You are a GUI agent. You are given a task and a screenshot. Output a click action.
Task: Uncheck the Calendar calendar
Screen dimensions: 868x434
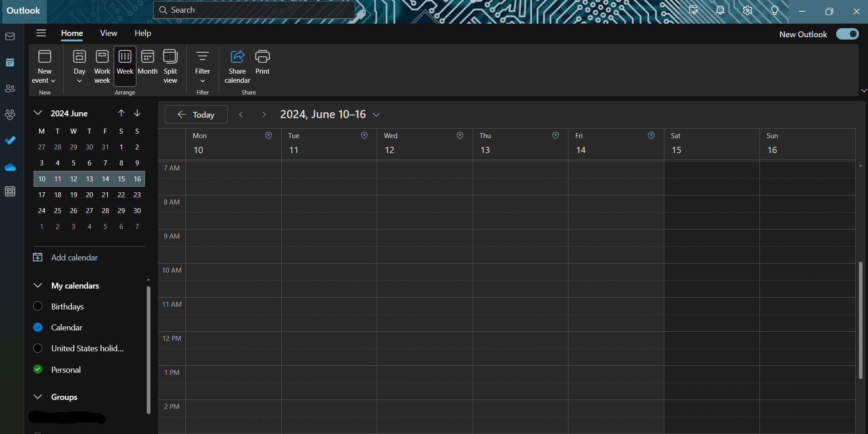point(38,327)
